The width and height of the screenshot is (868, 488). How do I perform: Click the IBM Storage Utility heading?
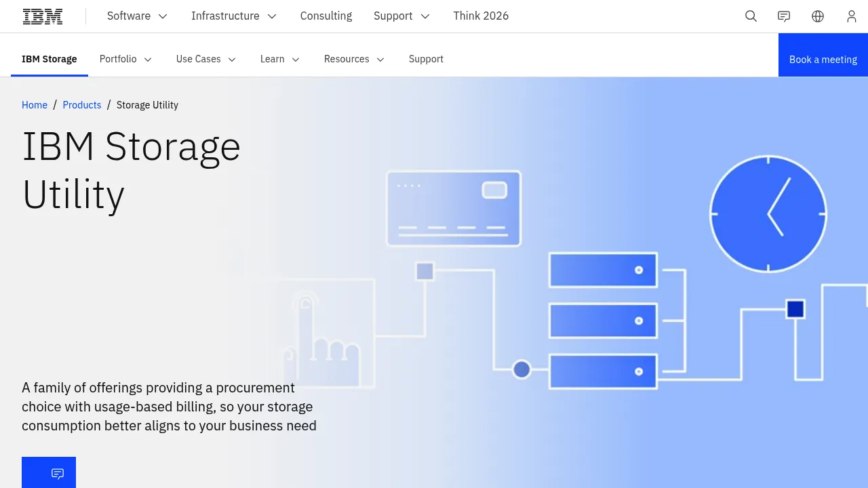click(x=132, y=170)
